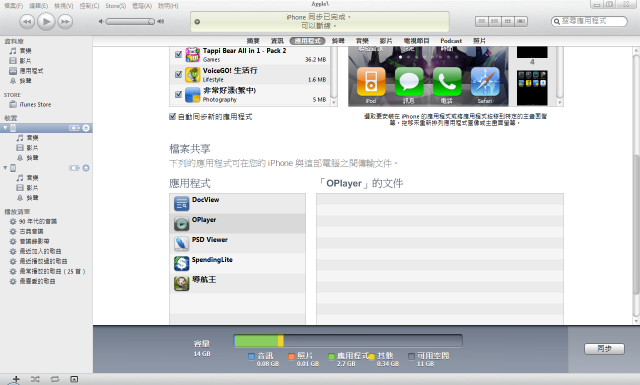Open the 檢視(V) menu

click(64, 6)
